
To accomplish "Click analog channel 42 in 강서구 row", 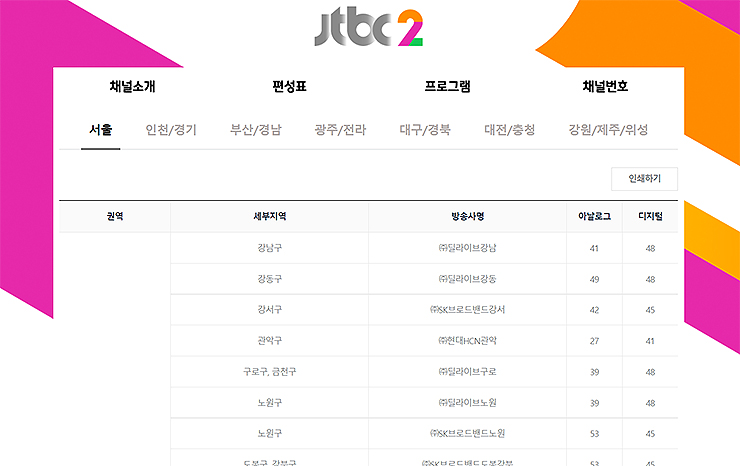I will point(594,310).
